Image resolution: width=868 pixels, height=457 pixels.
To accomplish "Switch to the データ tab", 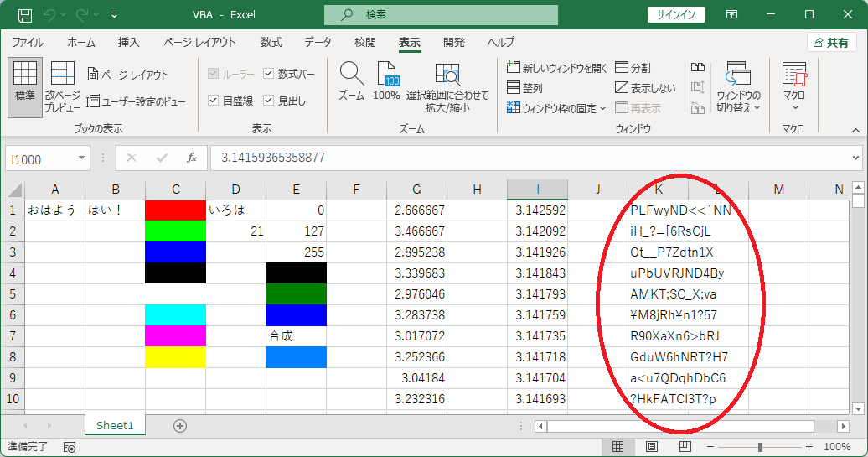I will [318, 43].
